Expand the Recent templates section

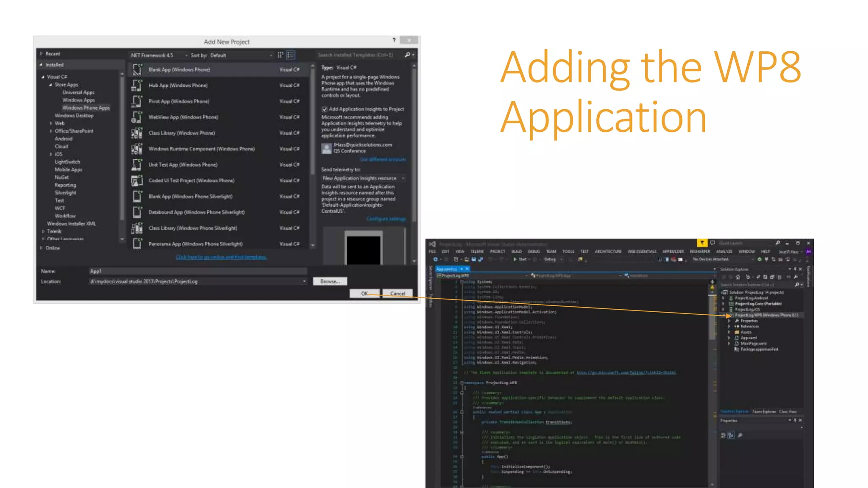42,54
